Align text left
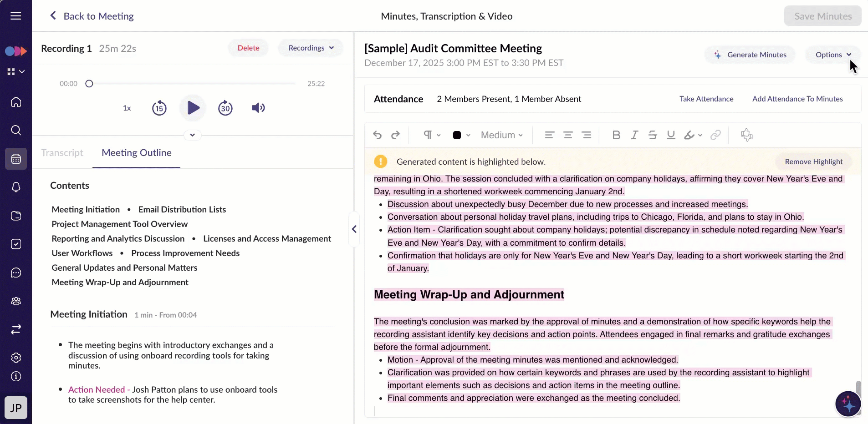The image size is (868, 424). [x=550, y=135]
